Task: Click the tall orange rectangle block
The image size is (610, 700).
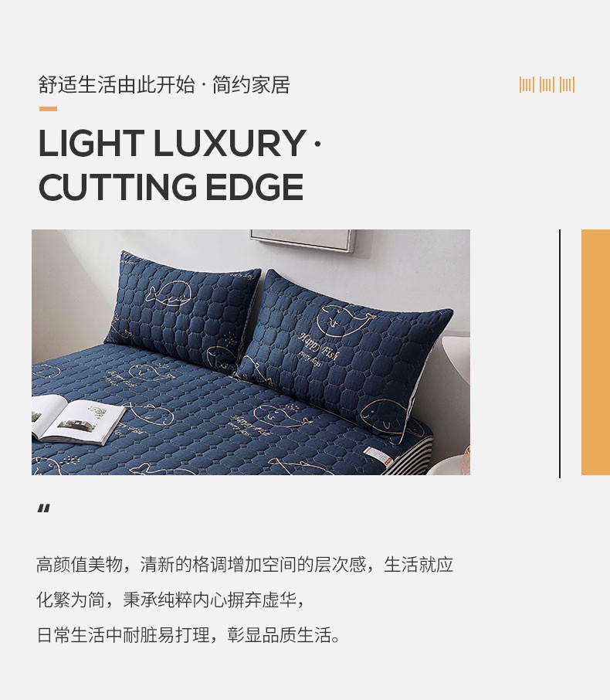Action: pyautogui.click(x=595, y=352)
